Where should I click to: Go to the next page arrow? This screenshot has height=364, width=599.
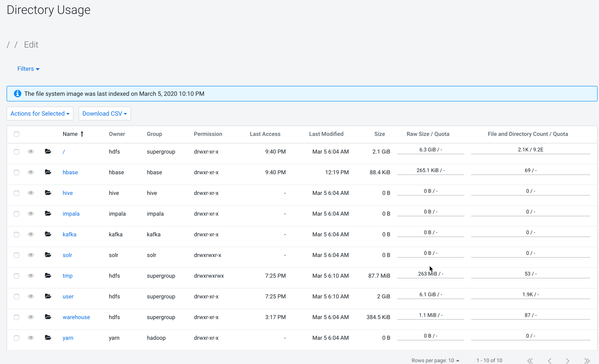[567, 361]
